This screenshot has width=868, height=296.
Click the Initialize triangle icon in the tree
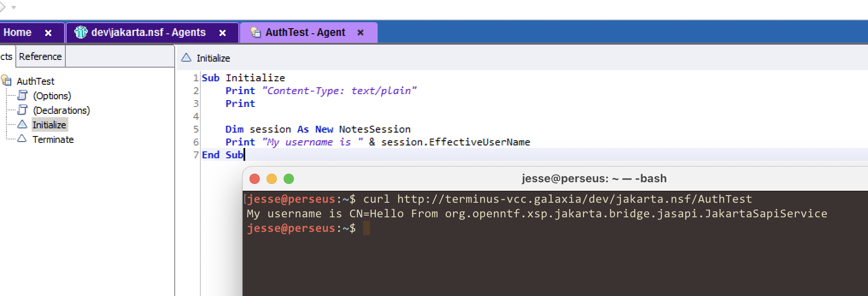pos(22,124)
